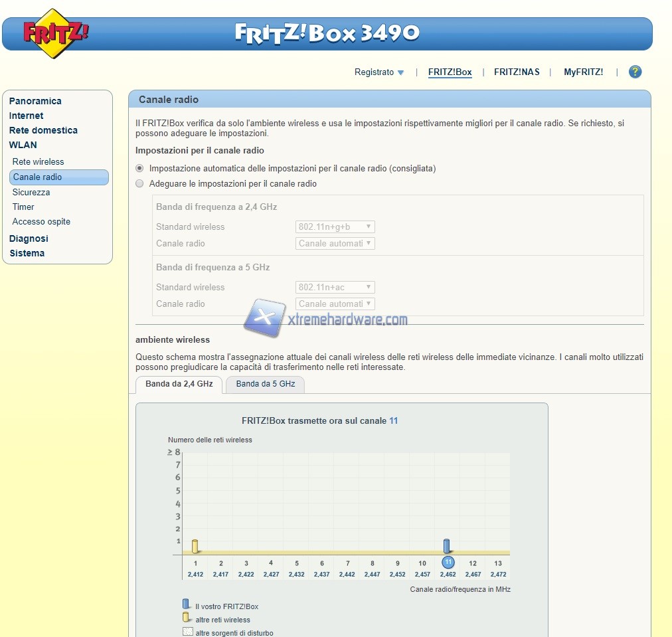672x637 pixels.
Task: Switch to 'Banda da 5 GHz' tab
Action: [x=265, y=384]
